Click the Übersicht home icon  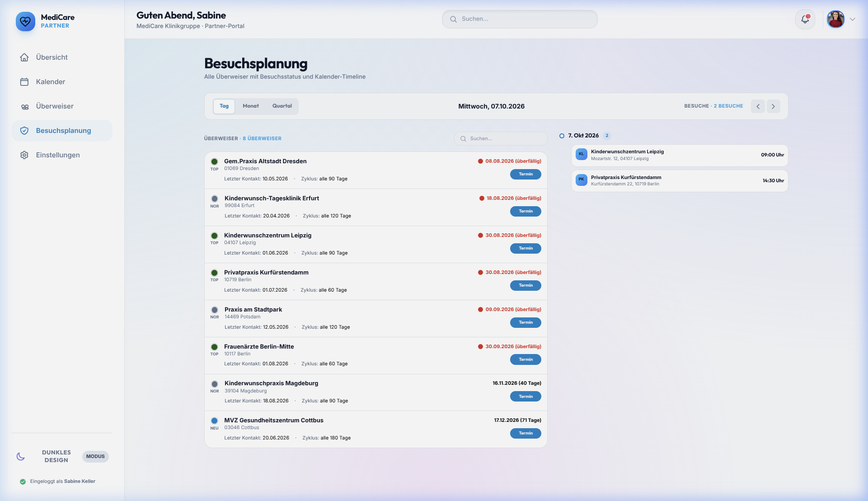click(x=24, y=57)
